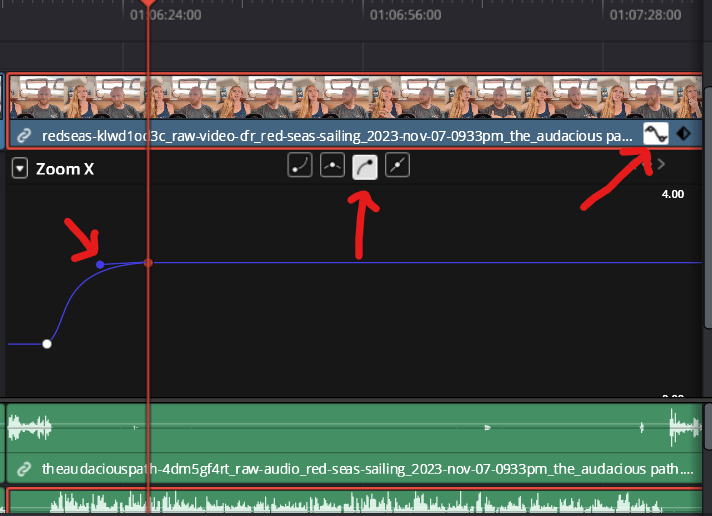Toggle the curve editor icon on video clip
Image resolution: width=712 pixels, height=516 pixels.
point(655,134)
